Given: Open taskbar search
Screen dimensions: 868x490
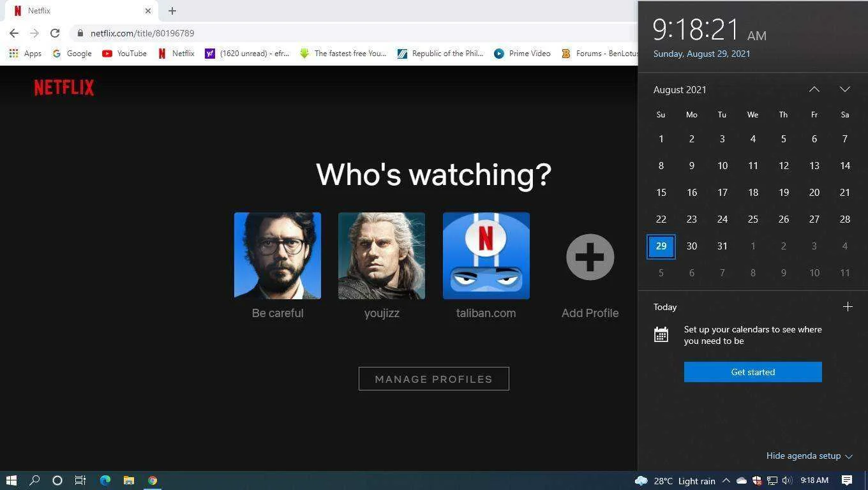Looking at the screenshot, I should (34, 480).
